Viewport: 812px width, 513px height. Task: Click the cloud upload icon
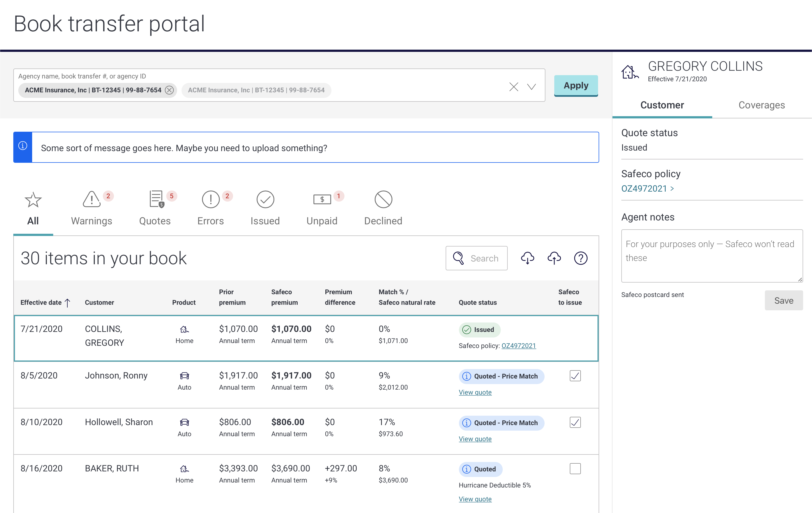pyautogui.click(x=554, y=258)
